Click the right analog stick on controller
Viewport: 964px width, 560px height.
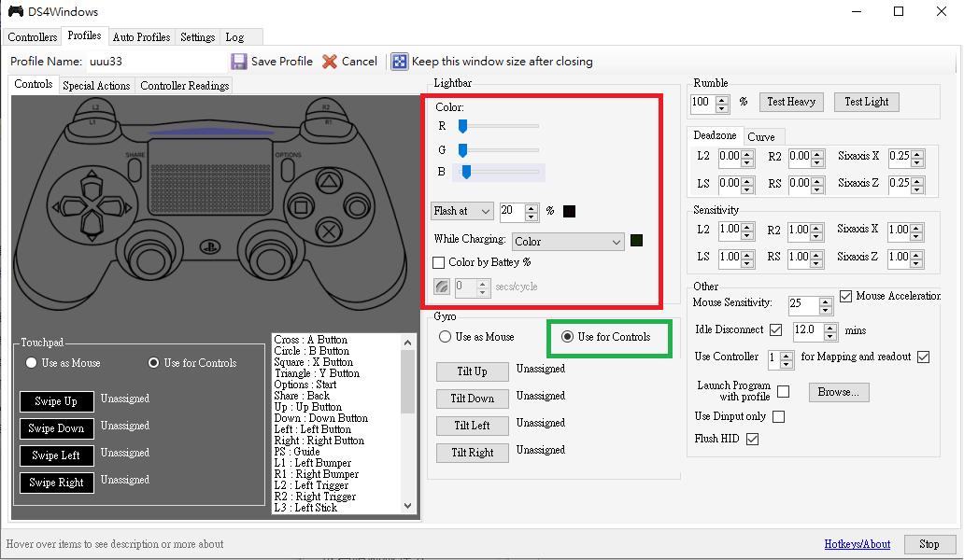pos(269,260)
